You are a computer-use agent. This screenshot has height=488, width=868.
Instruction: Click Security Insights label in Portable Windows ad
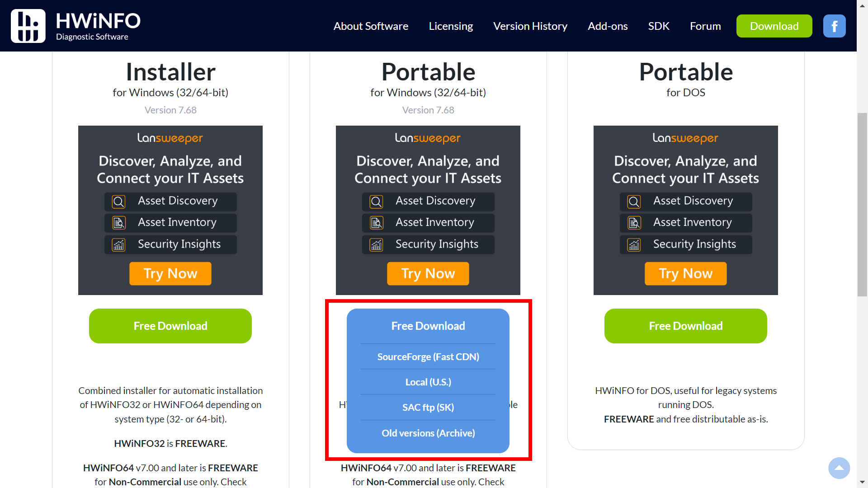coord(437,244)
